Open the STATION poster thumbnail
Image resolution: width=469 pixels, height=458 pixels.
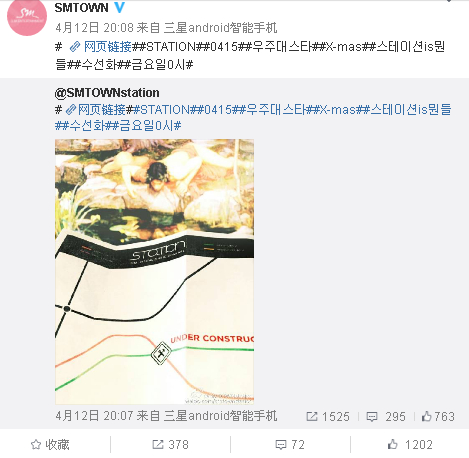(154, 272)
